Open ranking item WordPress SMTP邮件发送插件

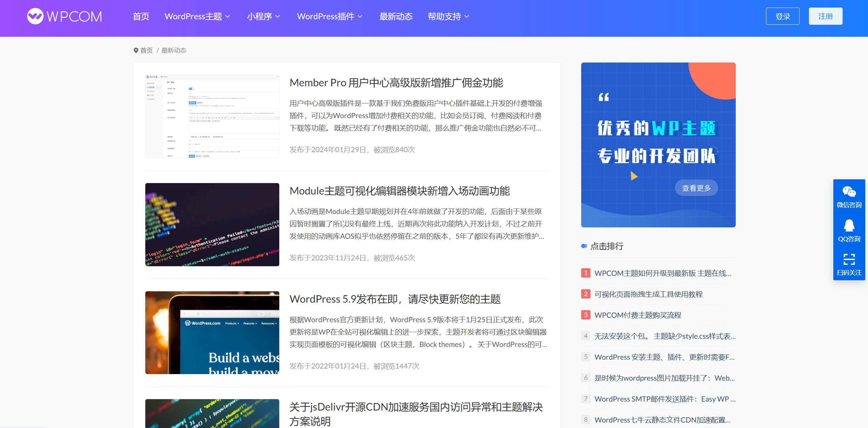665,399
